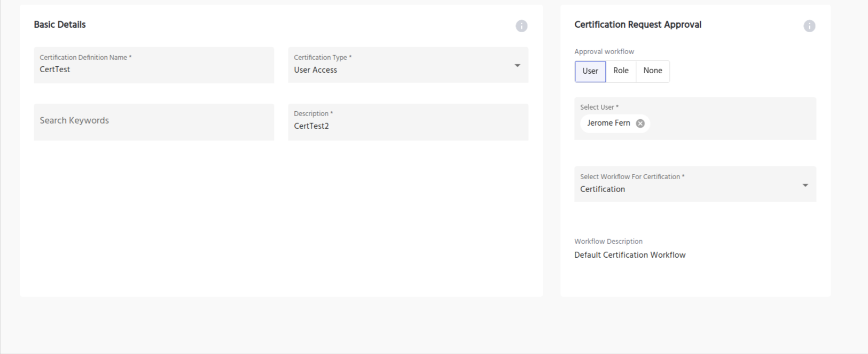The height and width of the screenshot is (354, 868).
Task: Click the Certification Request Approval info icon
Action: pyautogui.click(x=809, y=26)
